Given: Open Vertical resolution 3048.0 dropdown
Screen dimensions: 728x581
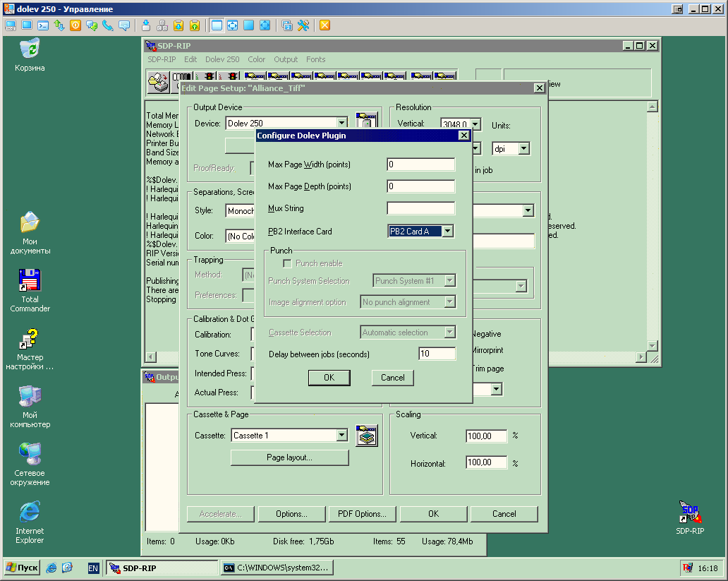Looking at the screenshot, I should tap(475, 124).
